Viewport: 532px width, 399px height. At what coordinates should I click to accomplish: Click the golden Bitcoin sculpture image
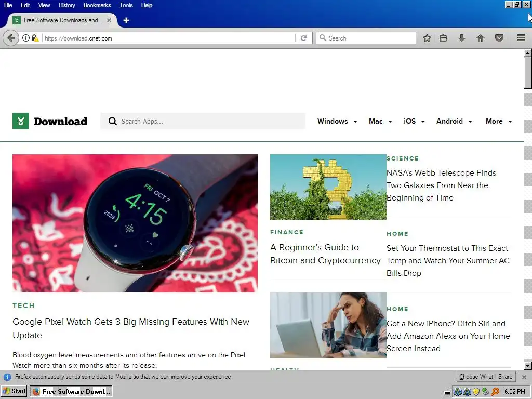328,187
